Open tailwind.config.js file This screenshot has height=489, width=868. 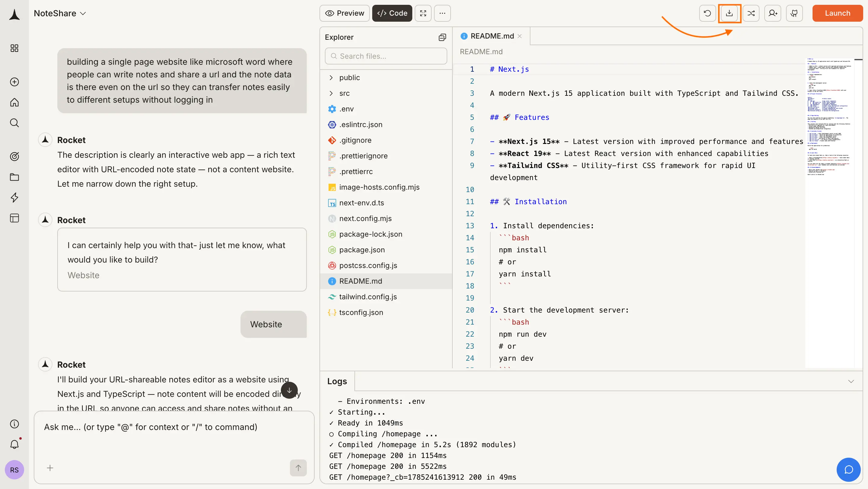[x=386, y=297]
